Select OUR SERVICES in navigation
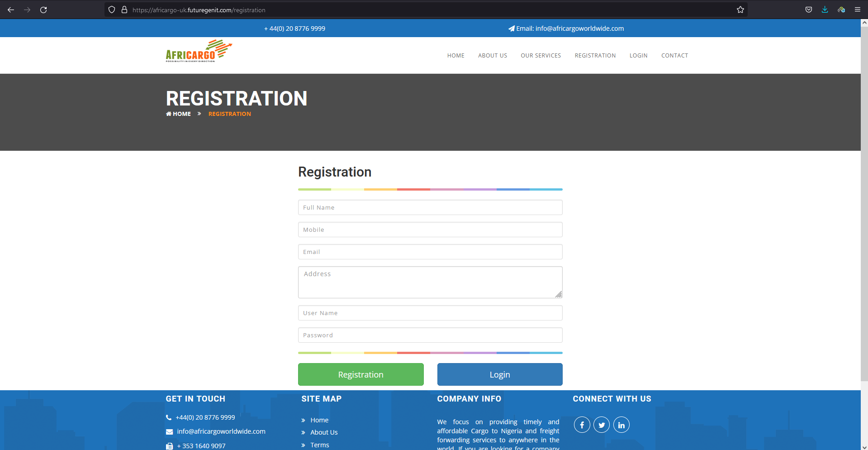This screenshot has width=868, height=450. click(x=541, y=55)
